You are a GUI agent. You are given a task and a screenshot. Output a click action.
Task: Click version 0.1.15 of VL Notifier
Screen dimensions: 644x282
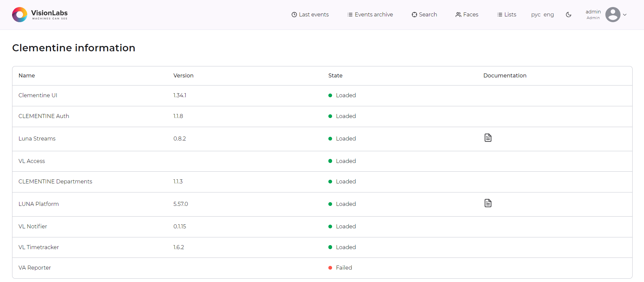tap(180, 226)
